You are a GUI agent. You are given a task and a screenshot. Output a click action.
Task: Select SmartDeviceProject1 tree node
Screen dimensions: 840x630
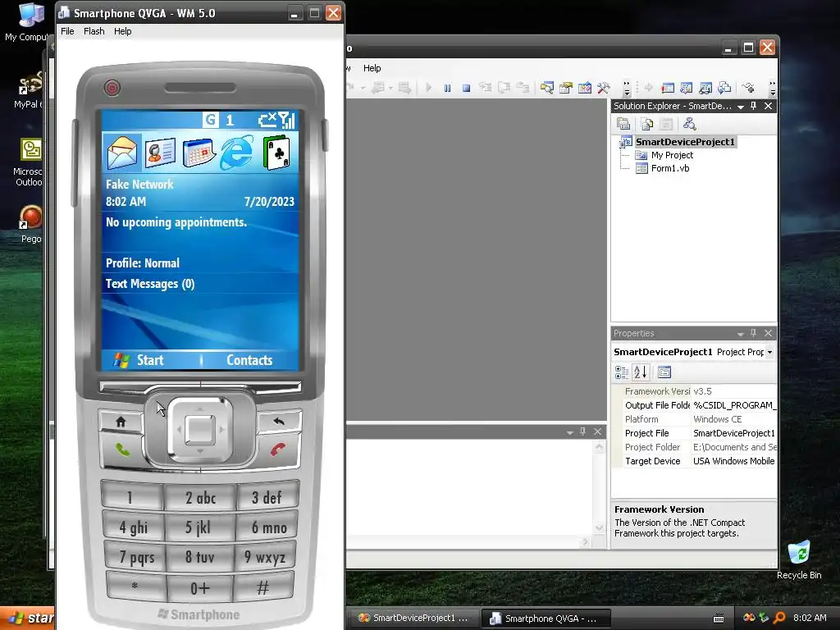coord(685,142)
